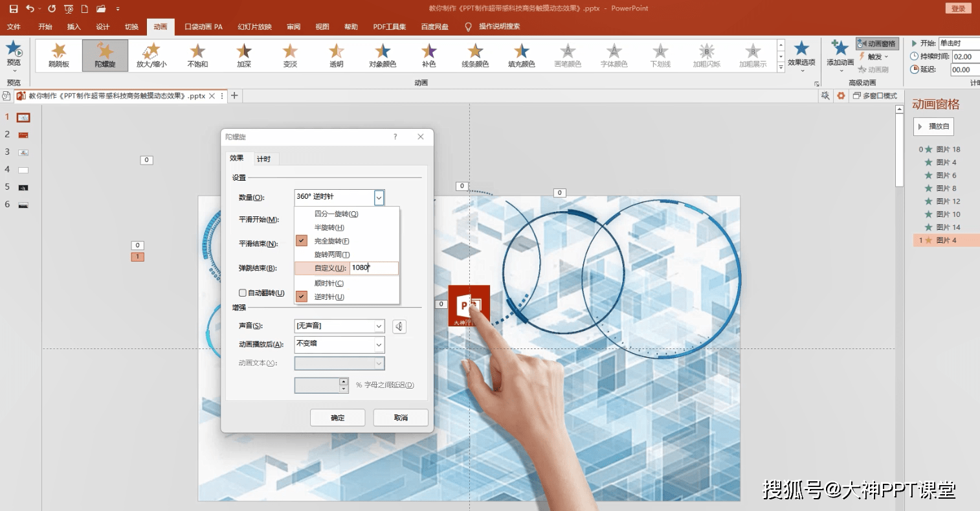
Task: Open the 动画播放后 dropdown
Action: point(379,345)
